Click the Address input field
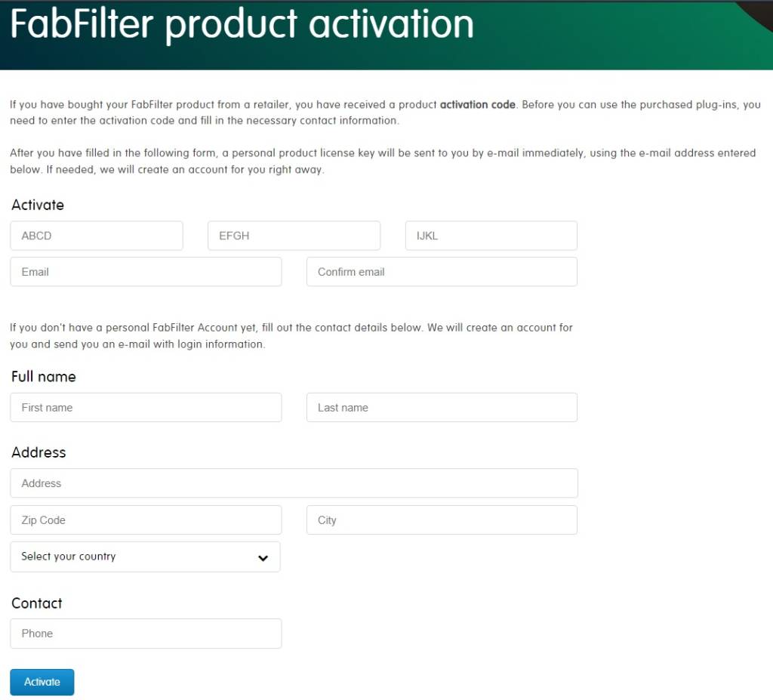Viewport: 773px width, 700px height. (x=294, y=483)
